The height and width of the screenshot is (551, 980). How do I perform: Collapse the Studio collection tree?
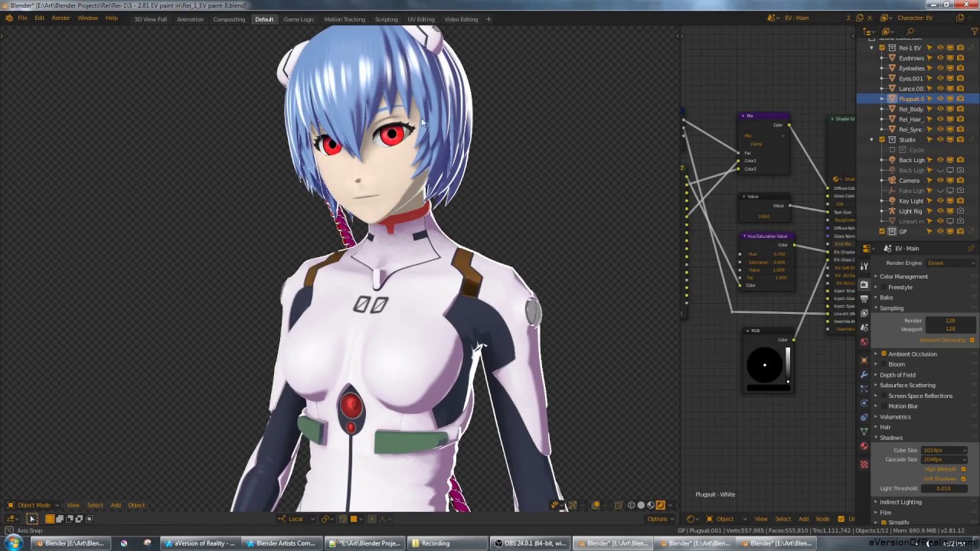(871, 140)
